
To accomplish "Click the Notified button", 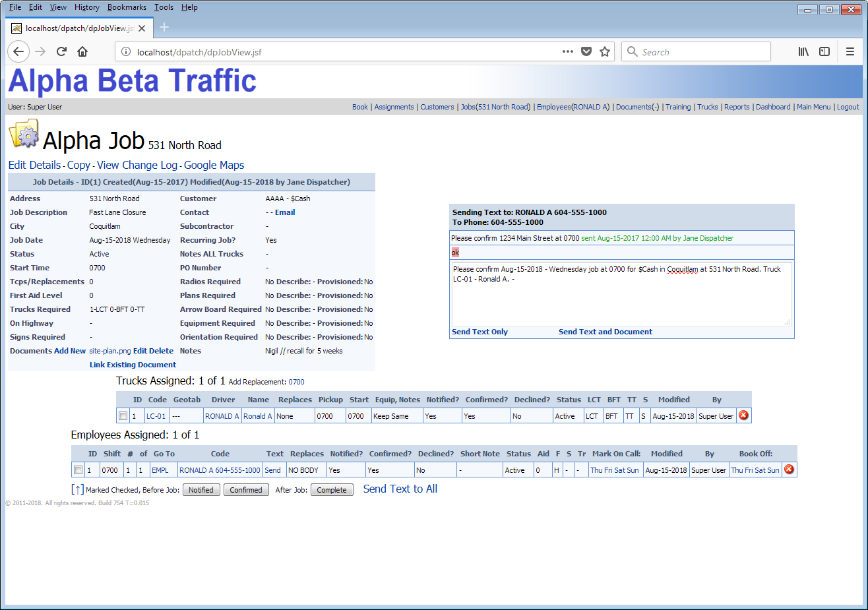I will tap(201, 490).
